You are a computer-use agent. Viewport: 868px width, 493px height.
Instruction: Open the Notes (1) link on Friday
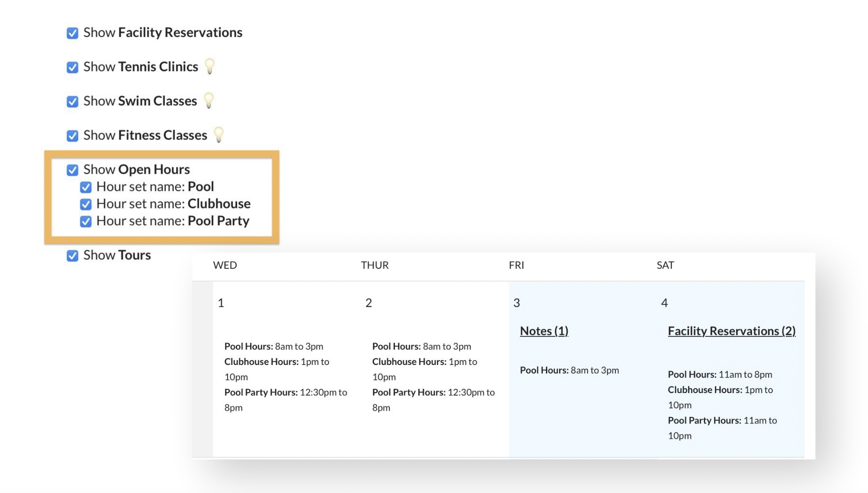544,331
